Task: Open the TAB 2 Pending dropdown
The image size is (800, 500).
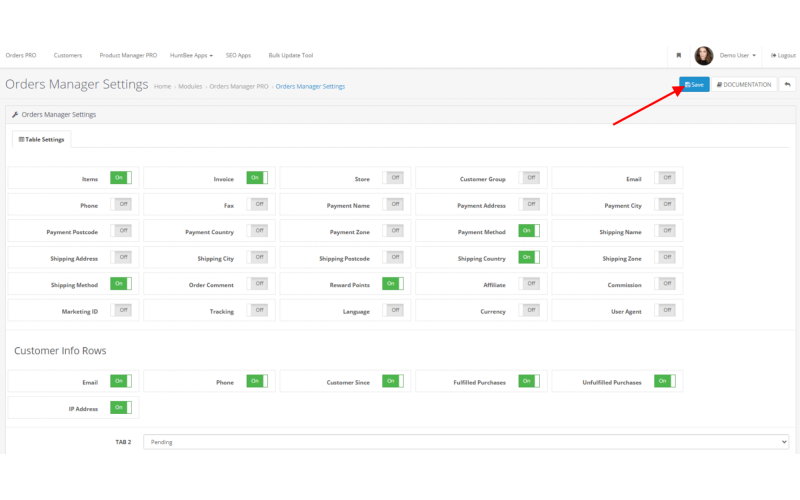Action: click(x=466, y=442)
